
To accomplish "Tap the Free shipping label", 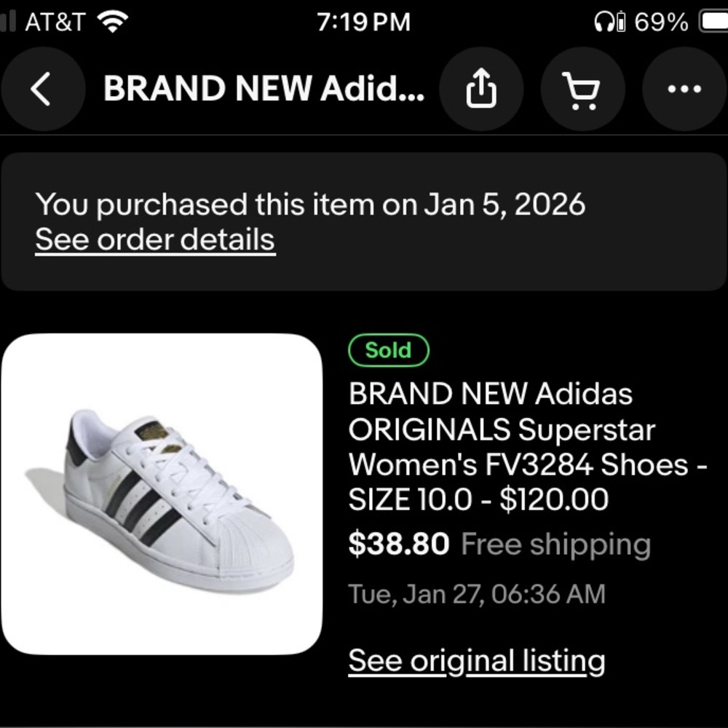I will coord(555,544).
